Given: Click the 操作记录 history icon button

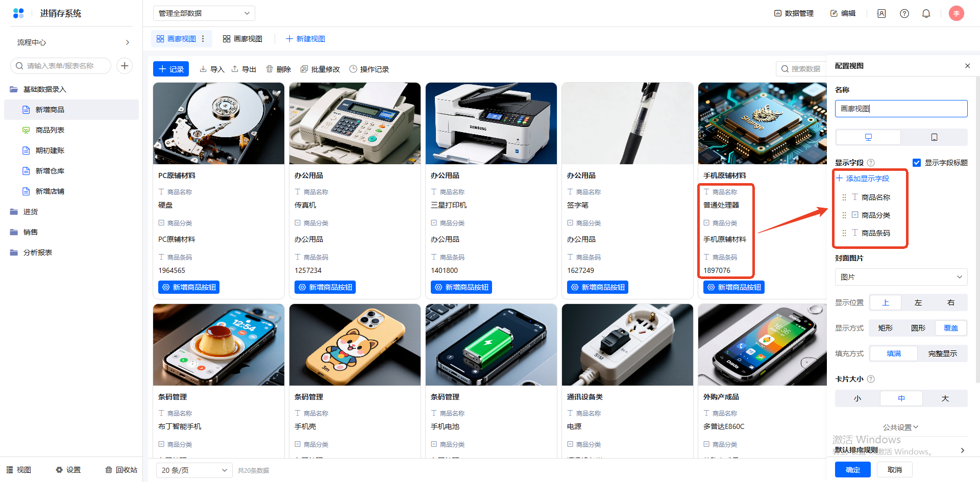Looking at the screenshot, I should pyautogui.click(x=369, y=69).
